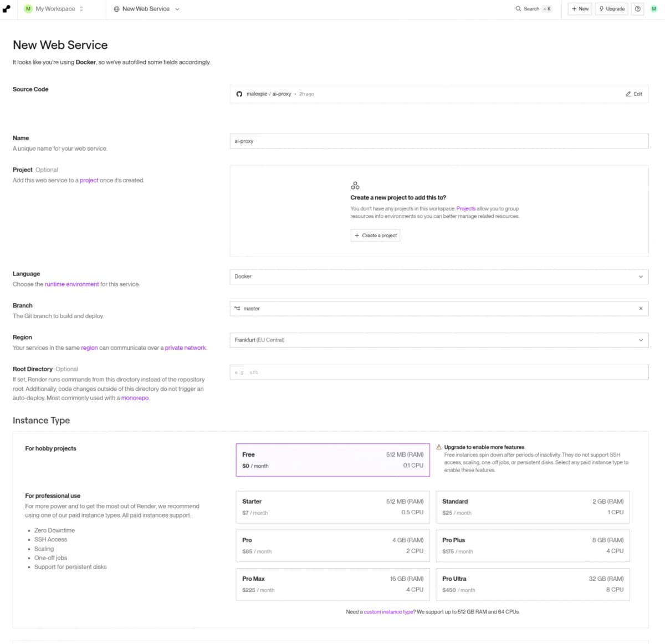
Task: Open the help question mark icon
Action: 638,9
